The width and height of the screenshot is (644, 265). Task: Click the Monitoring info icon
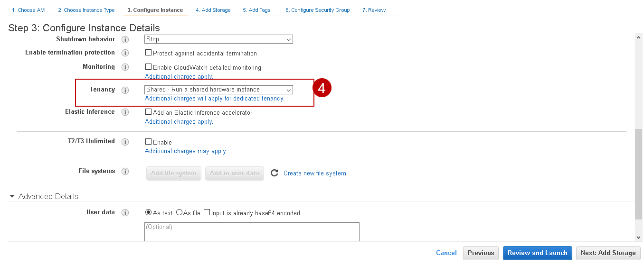point(125,67)
